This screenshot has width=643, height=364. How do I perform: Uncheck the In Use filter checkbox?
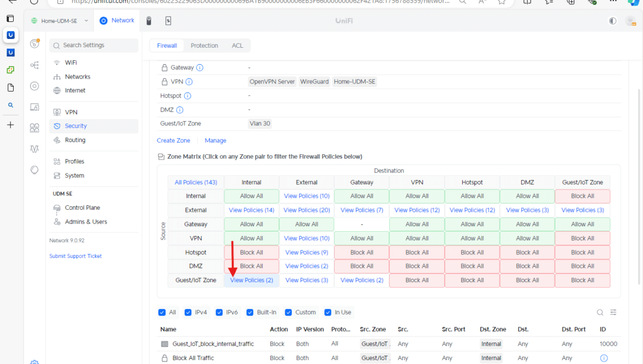pos(328,312)
